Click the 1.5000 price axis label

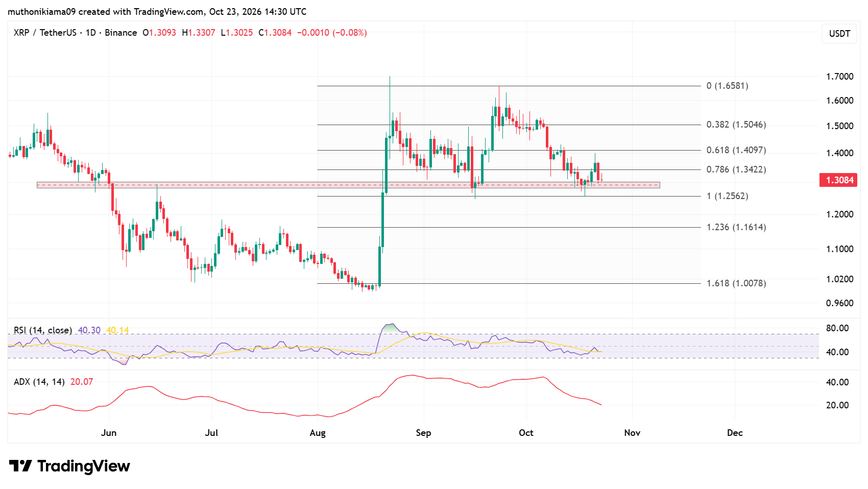click(840, 126)
